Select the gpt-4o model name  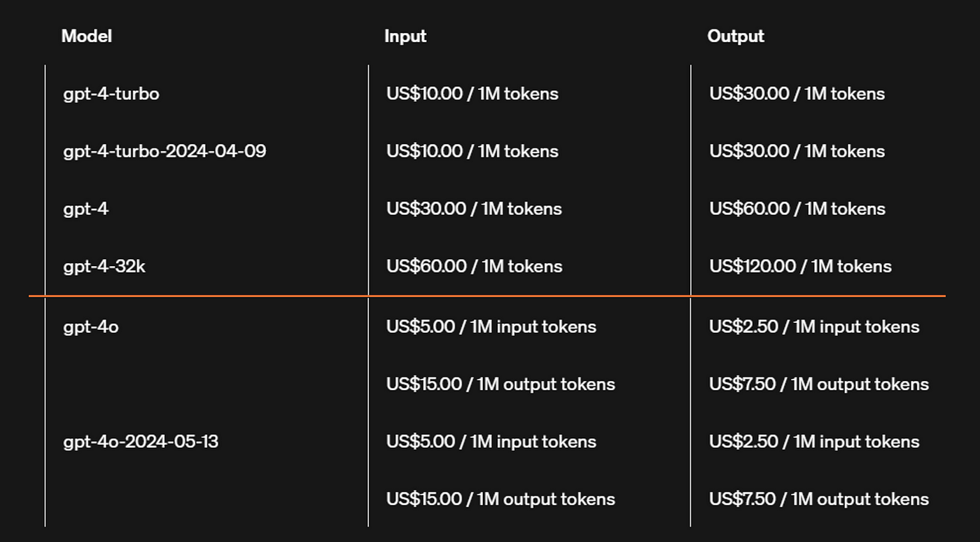click(x=90, y=327)
